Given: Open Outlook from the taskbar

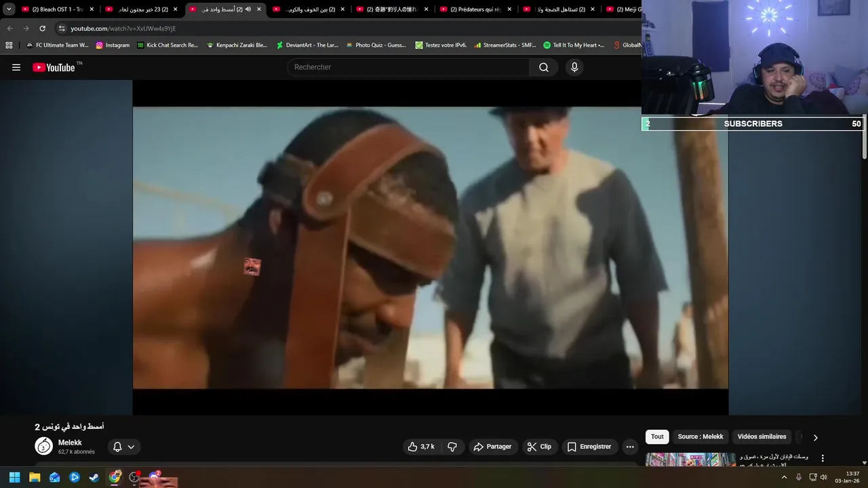Looking at the screenshot, I should pos(54,477).
